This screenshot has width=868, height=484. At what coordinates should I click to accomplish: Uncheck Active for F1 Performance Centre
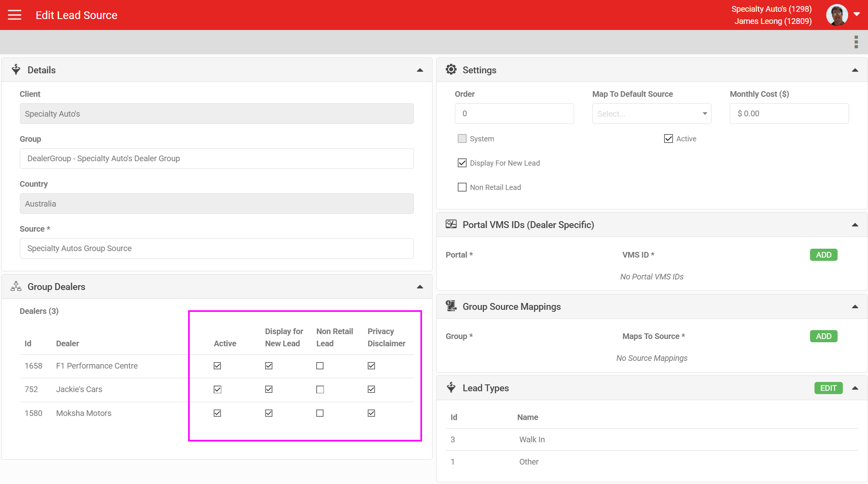click(217, 366)
